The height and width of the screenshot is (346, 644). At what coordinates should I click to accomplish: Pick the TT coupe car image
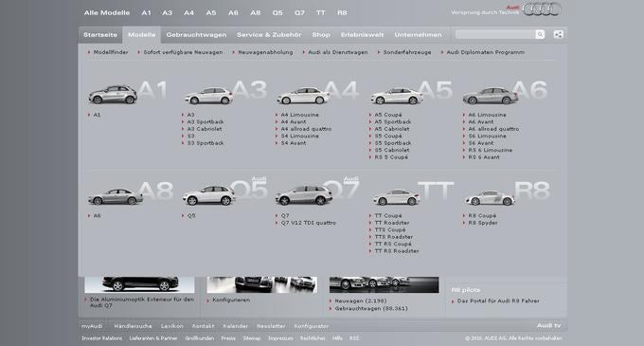coord(396,197)
